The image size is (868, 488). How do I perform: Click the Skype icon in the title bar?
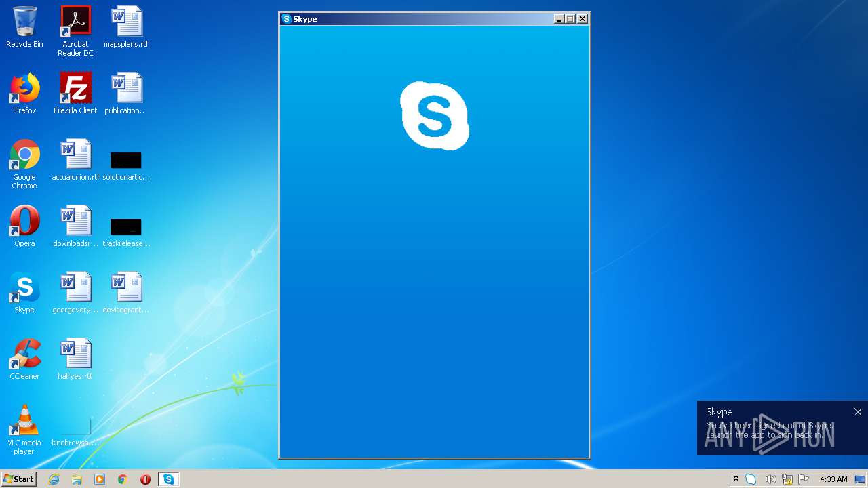coord(287,19)
